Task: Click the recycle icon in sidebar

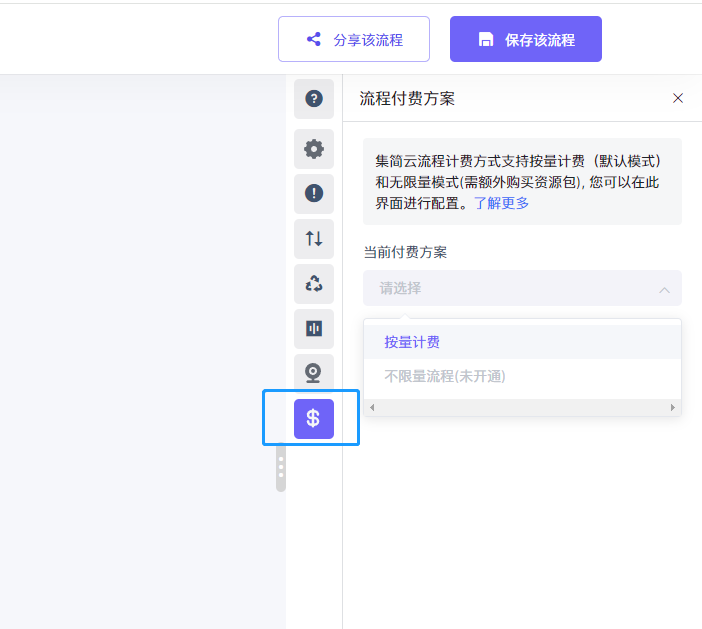Action: click(314, 284)
